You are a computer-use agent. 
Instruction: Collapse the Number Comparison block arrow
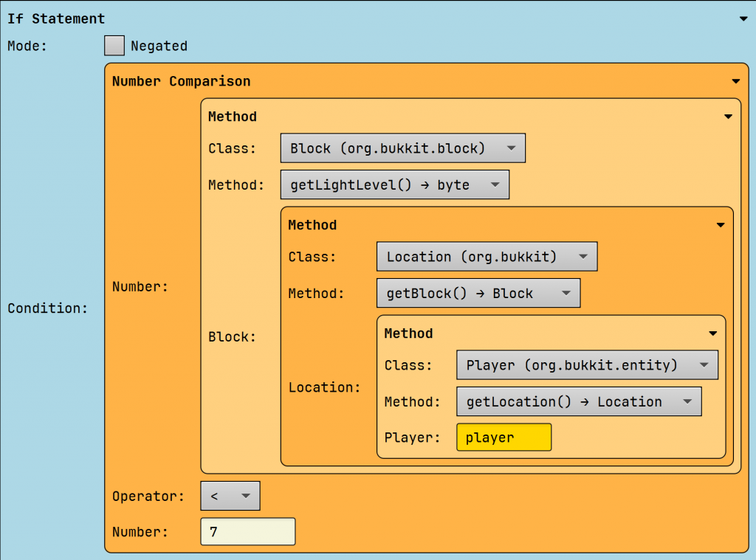click(x=735, y=82)
